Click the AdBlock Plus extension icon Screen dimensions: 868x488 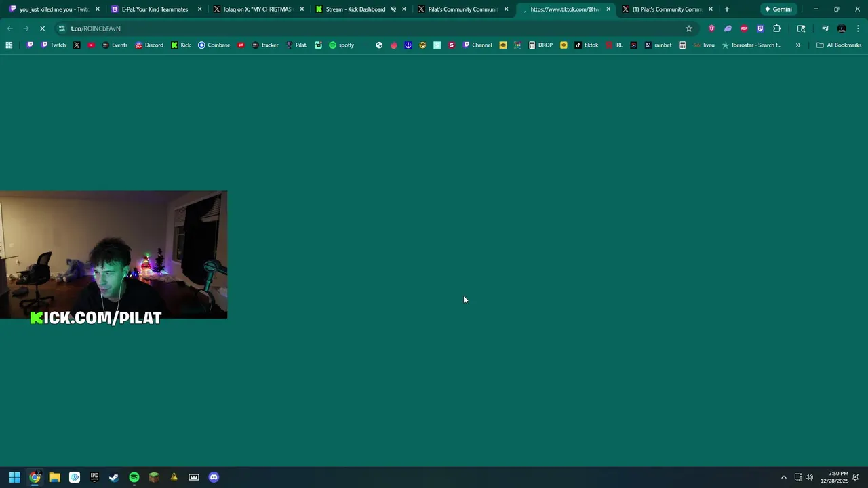(744, 28)
